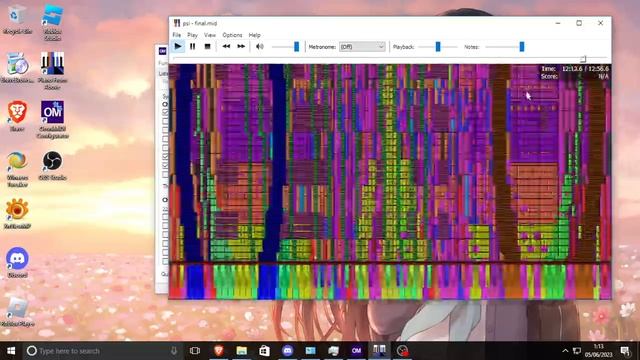The height and width of the screenshot is (360, 640).
Task: Open the OM app from the taskbar
Action: [356, 351]
